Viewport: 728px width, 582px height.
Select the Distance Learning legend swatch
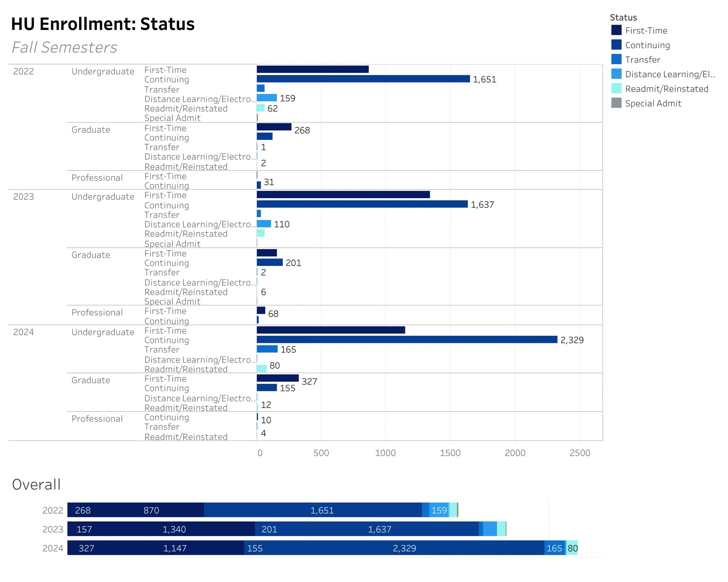pos(616,74)
